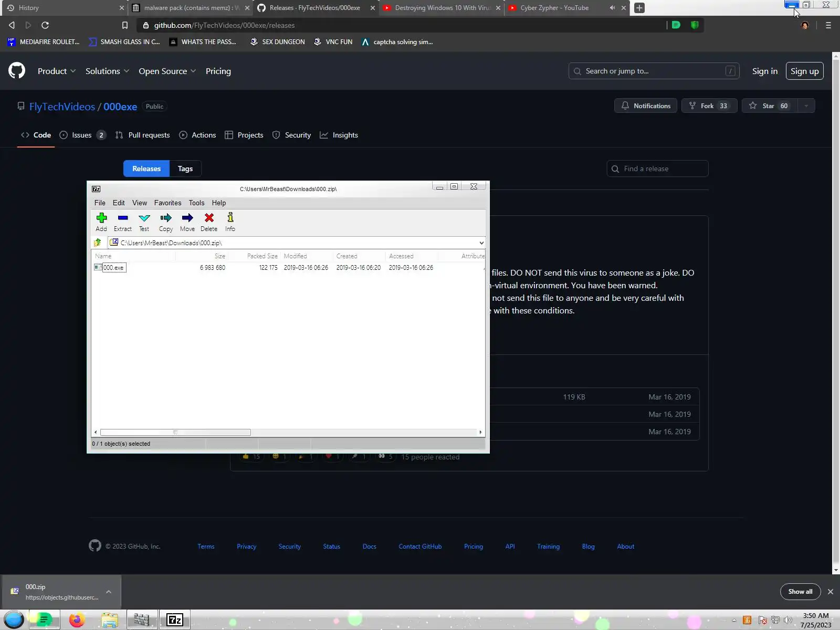Open the 7-Zip File menu
840x630 pixels.
(100, 203)
